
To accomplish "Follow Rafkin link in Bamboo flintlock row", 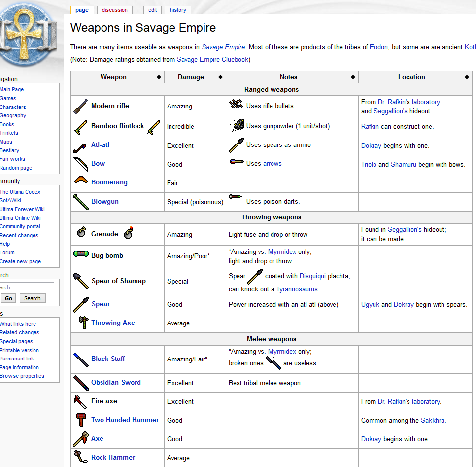I will [370, 126].
